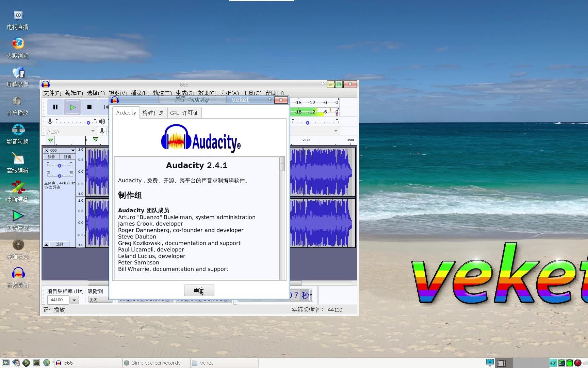Open the Video Convert (影音转换) desktop icon
The width and height of the screenshot is (588, 368).
(x=18, y=134)
